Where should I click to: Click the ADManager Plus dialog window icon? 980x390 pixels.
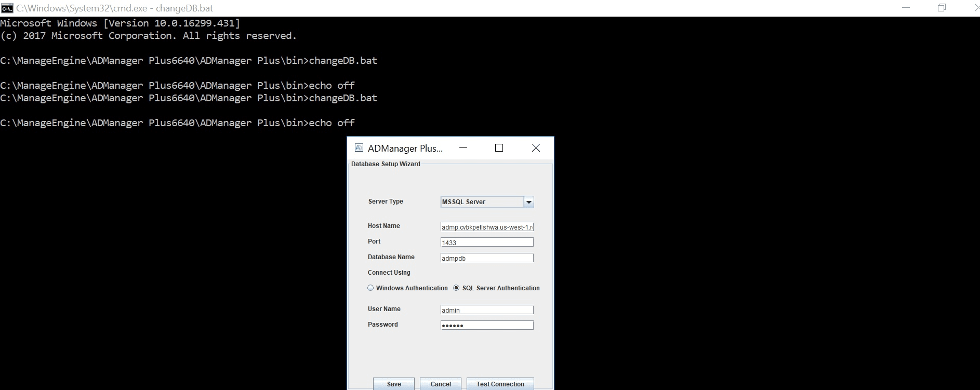(359, 148)
